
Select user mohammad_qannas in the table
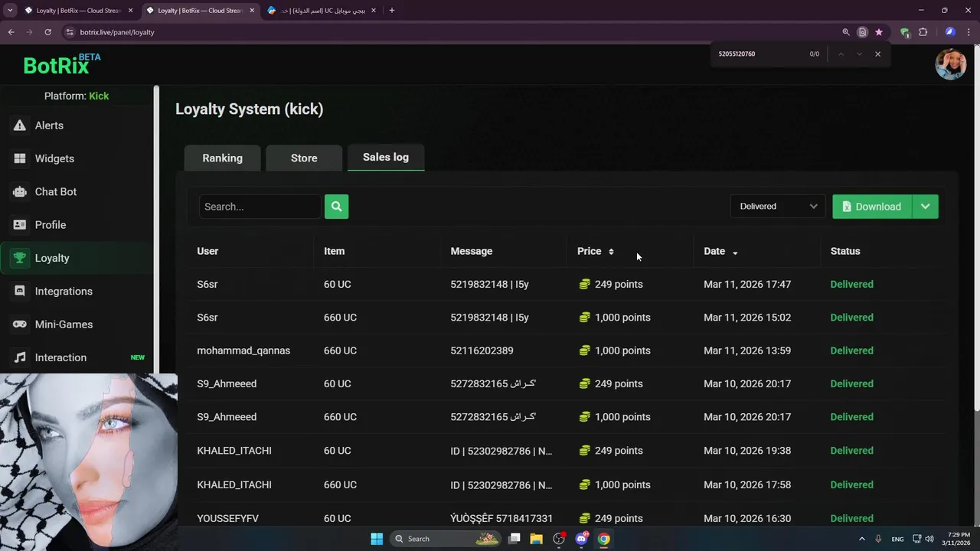pos(243,350)
